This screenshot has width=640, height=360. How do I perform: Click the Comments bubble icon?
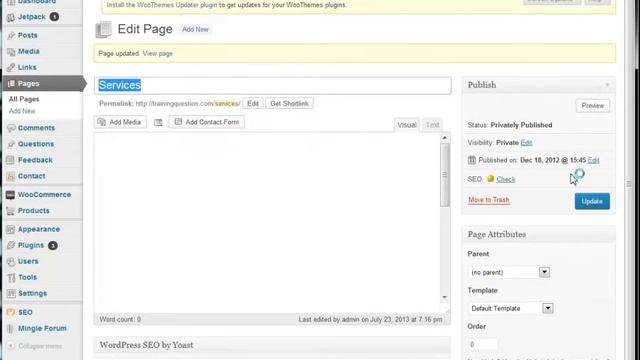[x=11, y=128]
